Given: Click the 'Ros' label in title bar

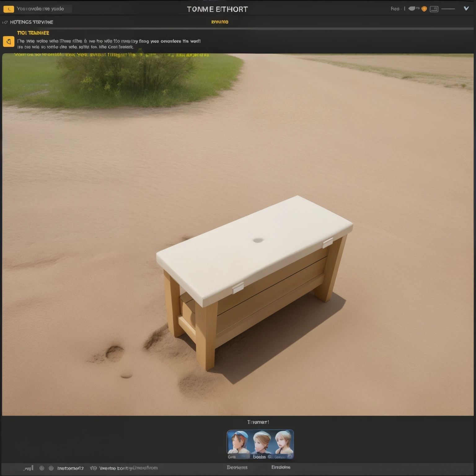Looking at the screenshot, I should pos(395,9).
